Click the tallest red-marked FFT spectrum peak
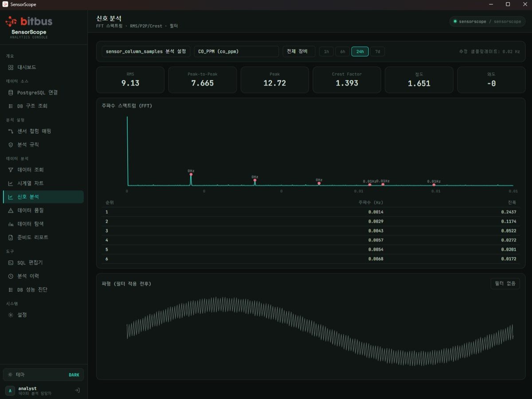532x399 pixels. (x=191, y=174)
